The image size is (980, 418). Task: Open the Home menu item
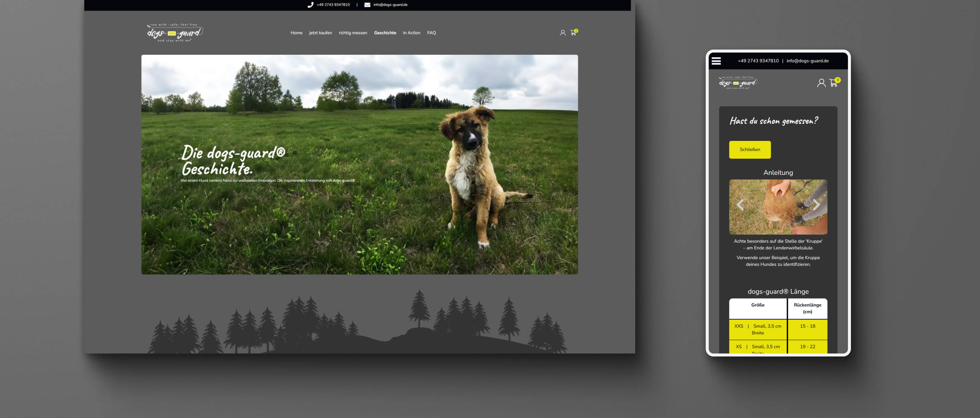click(x=296, y=33)
